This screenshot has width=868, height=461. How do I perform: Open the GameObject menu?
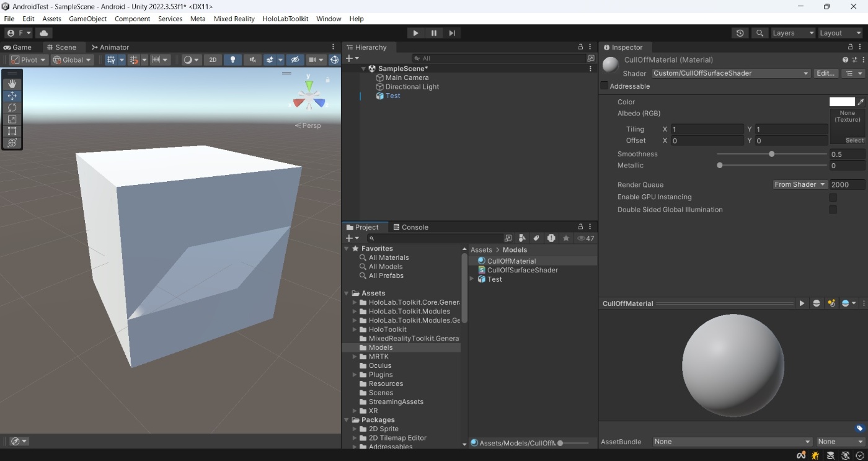click(88, 19)
